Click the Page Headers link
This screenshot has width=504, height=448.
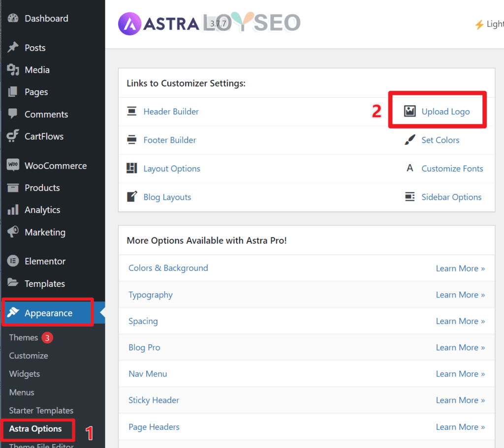coord(154,427)
